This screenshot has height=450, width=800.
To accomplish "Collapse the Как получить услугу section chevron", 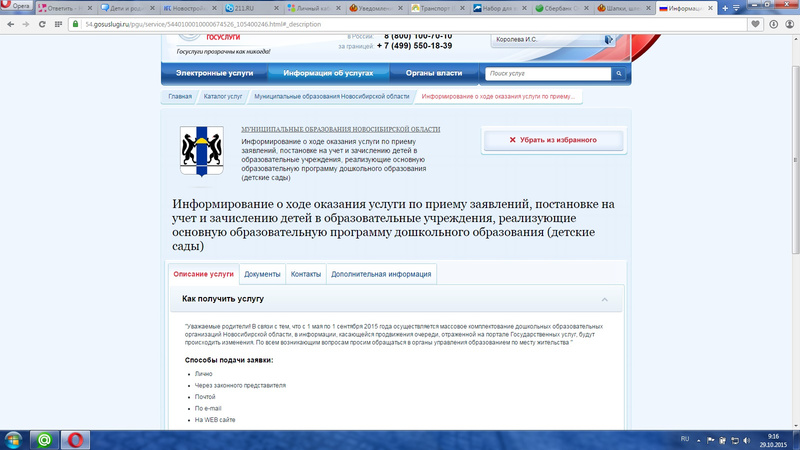I will click(605, 299).
